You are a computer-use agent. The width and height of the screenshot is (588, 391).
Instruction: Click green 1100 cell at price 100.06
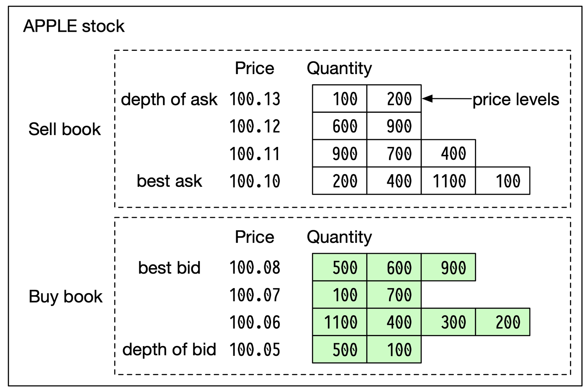(340, 322)
